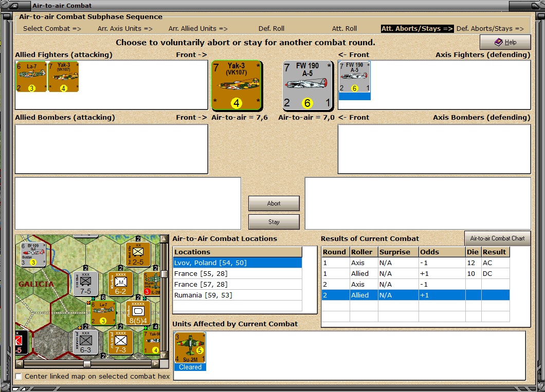Click the Select Combat => subphase step

(x=52, y=28)
